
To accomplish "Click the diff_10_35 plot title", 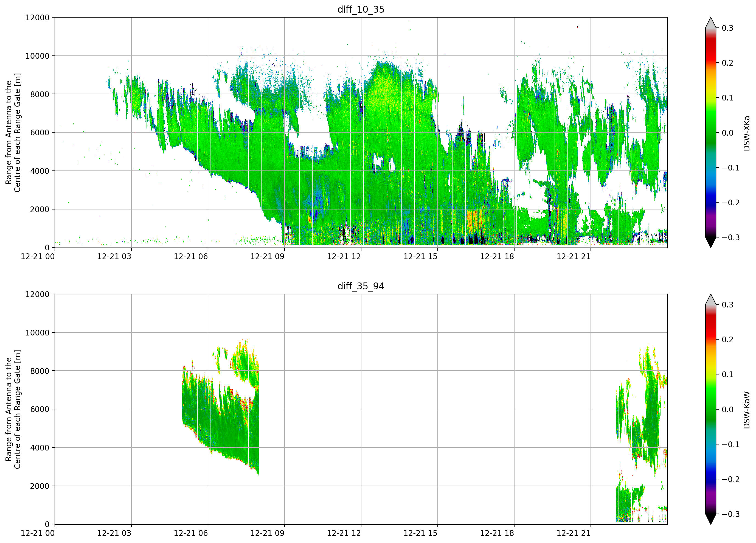I will 361,9.
